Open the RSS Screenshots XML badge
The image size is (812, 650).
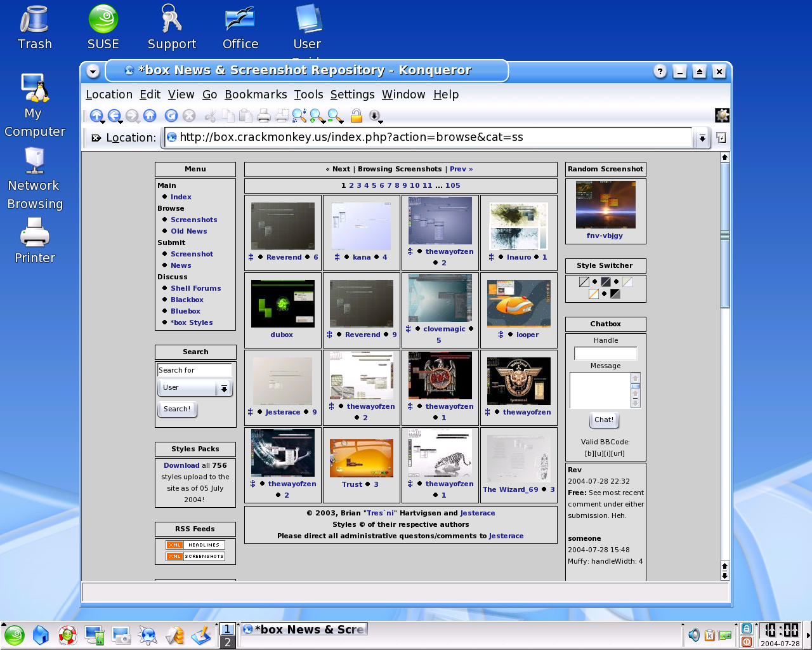point(195,556)
